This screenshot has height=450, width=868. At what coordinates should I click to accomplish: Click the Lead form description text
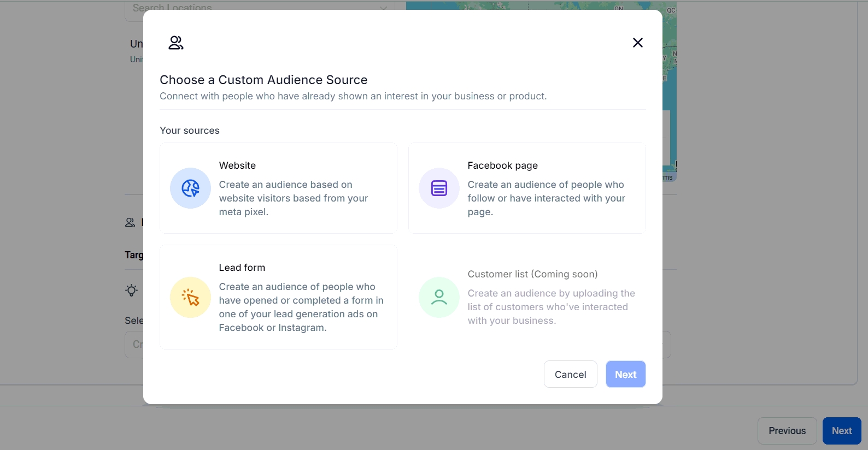point(301,307)
